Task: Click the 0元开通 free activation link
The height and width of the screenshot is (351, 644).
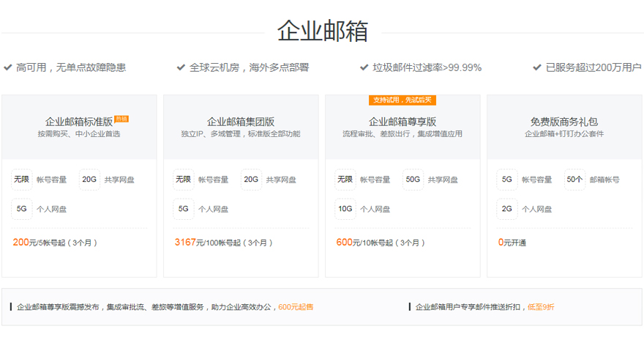Action: coord(512,243)
